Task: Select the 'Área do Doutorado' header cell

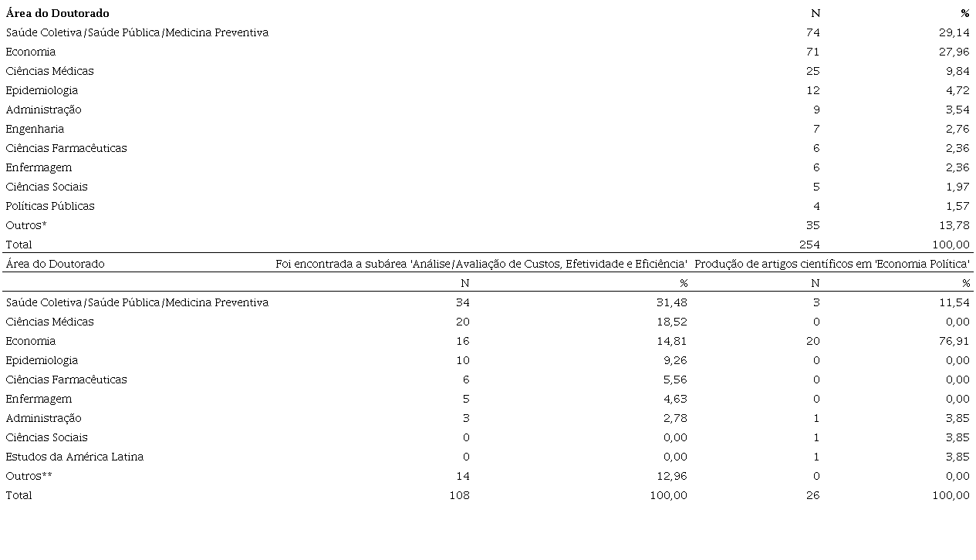Action: (x=57, y=13)
